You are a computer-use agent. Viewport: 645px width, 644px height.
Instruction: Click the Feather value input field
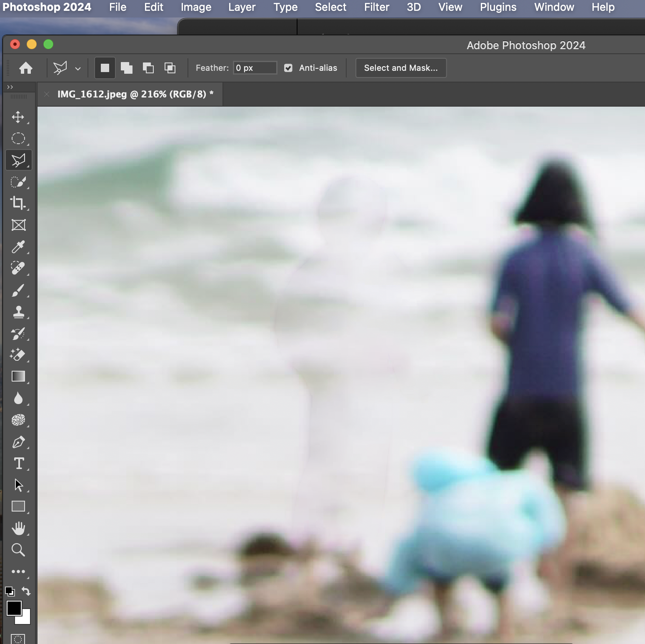click(255, 68)
